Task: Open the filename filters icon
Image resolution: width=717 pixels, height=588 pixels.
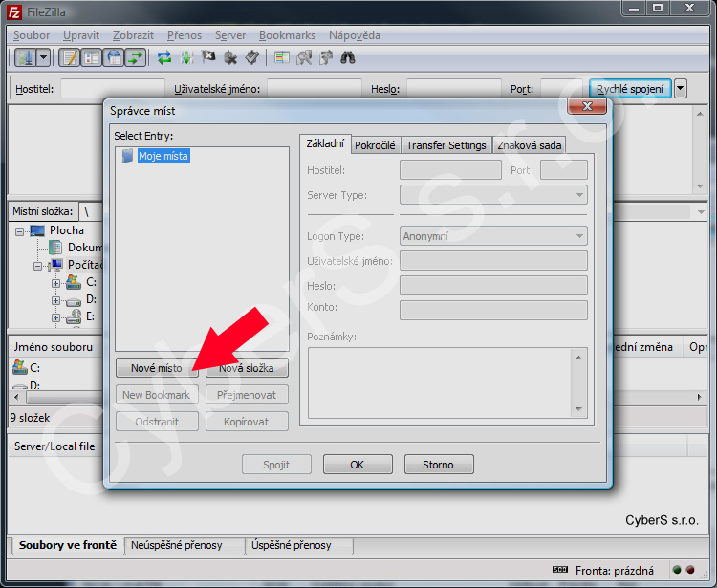Action: point(282,57)
